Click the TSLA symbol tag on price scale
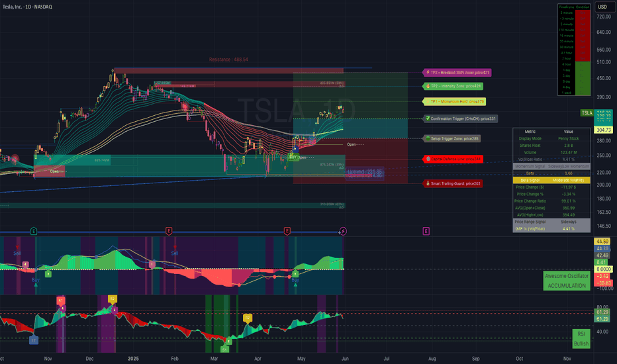 587,113
